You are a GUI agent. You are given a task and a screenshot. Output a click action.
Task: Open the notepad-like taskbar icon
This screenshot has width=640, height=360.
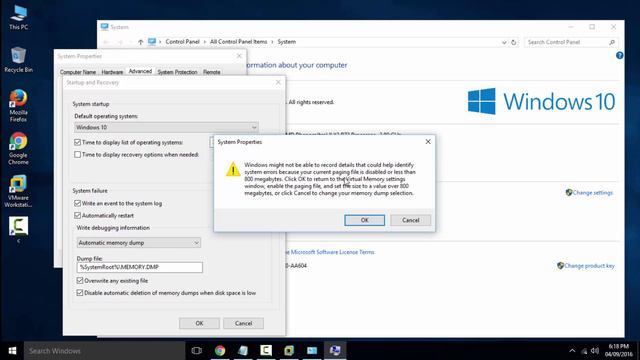pyautogui.click(x=243, y=351)
